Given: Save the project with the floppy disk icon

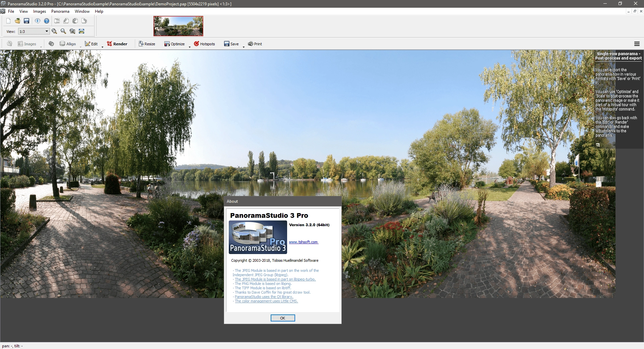Looking at the screenshot, I should 26,21.
